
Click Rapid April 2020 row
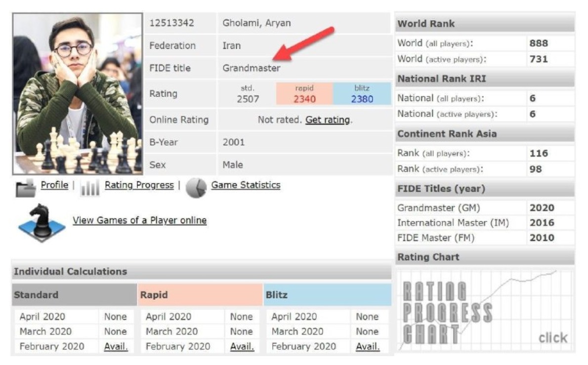tap(200, 317)
